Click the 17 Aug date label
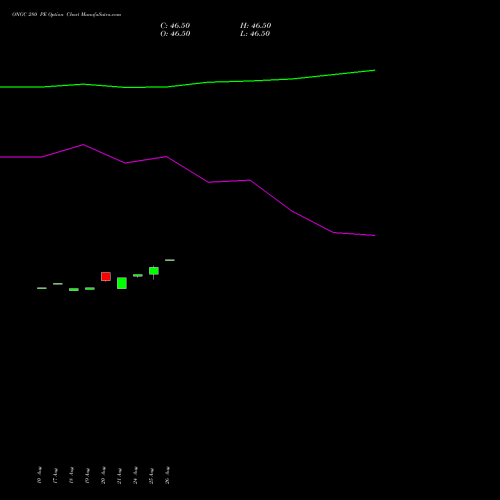Viewport: 500px width, 500px height. 55,475
